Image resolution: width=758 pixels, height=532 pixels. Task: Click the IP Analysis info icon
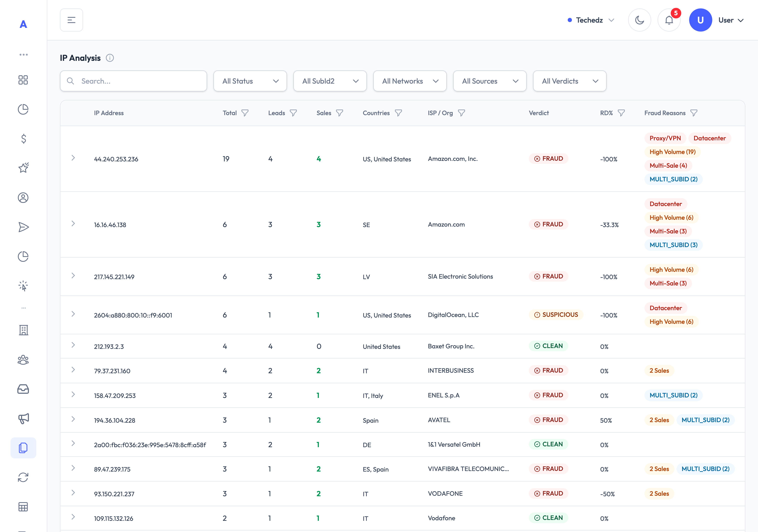(x=110, y=58)
